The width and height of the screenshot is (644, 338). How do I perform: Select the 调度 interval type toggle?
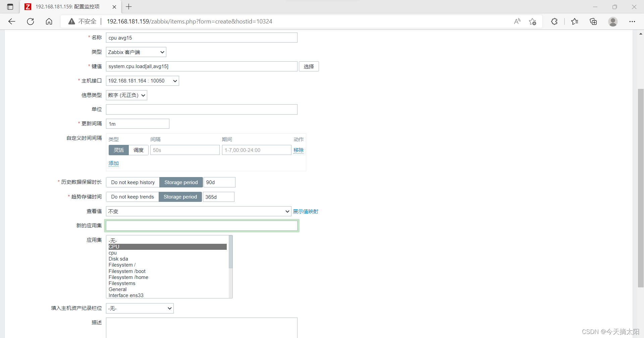(139, 150)
